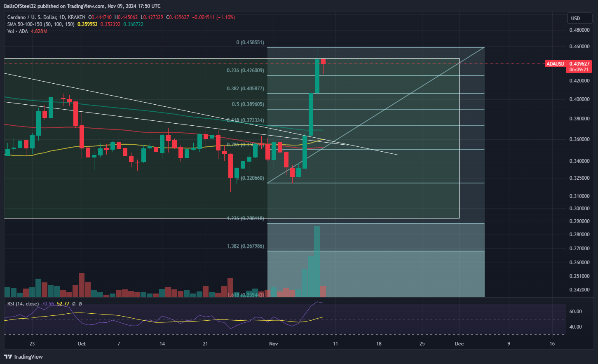Click the Fibonacci 1 (0.320660) label

pos(251,178)
